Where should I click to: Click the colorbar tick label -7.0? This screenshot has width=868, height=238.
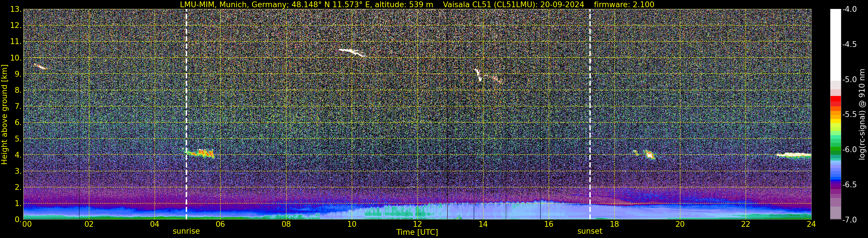tap(850, 220)
